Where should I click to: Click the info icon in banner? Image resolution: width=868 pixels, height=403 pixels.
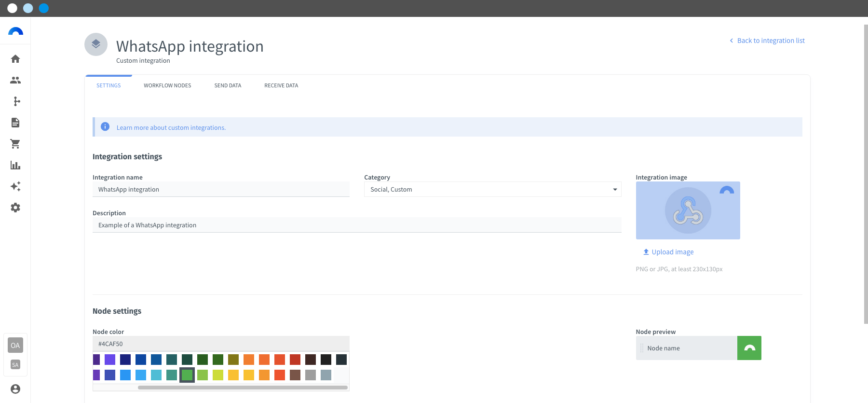pyautogui.click(x=105, y=126)
